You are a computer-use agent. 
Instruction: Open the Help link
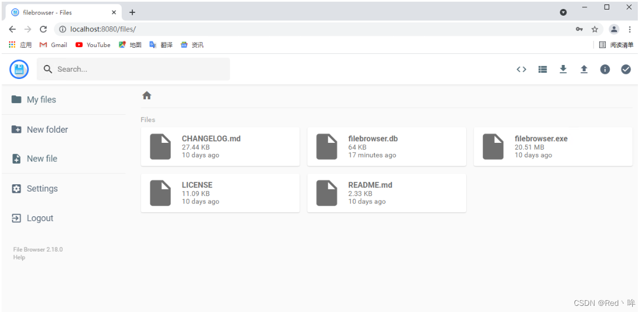19,258
